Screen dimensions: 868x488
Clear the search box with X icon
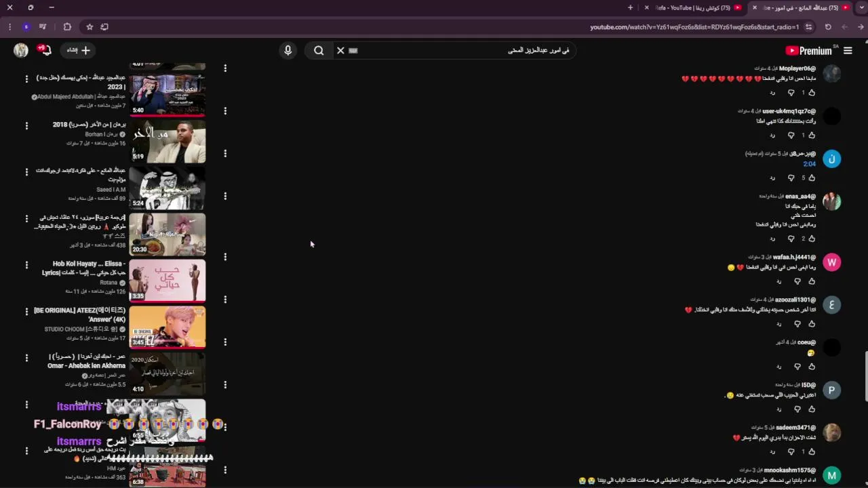coord(340,50)
